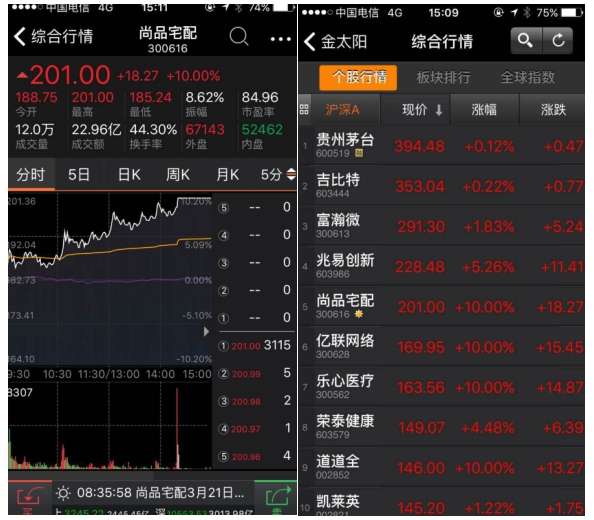Go back to 金太阳 with the back arrow
Viewport: 594px width, 520px height.
pos(310,41)
